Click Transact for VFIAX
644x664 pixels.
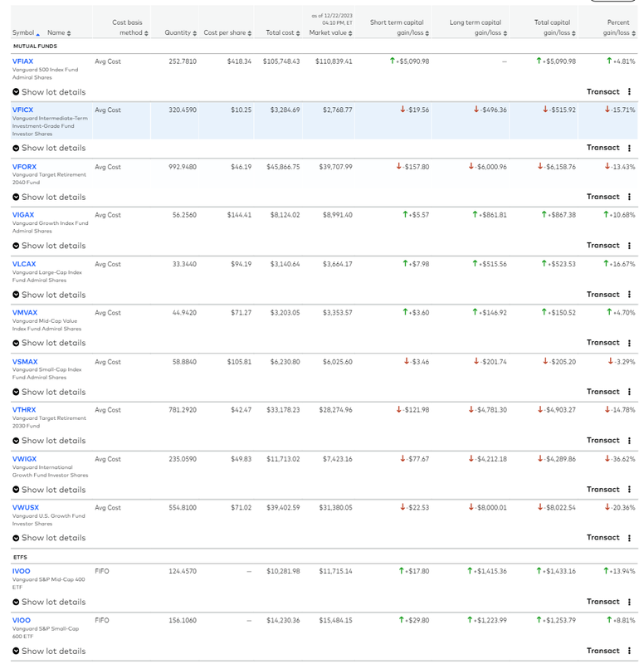pyautogui.click(x=603, y=92)
